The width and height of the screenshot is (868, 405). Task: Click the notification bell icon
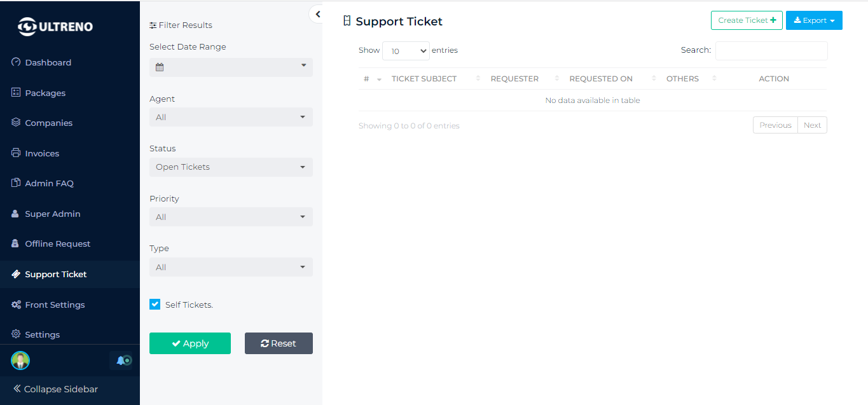(121, 360)
